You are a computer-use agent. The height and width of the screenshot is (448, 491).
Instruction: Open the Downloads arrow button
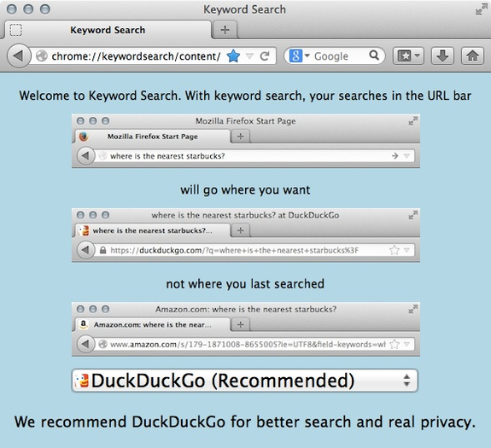[x=442, y=56]
